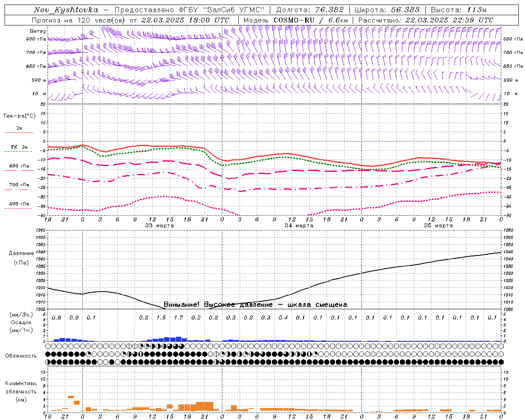Click the "(мм/1ч.)" precipitation unit label
Image resolution: width=525 pixels, height=420 pixels.
click(21, 330)
